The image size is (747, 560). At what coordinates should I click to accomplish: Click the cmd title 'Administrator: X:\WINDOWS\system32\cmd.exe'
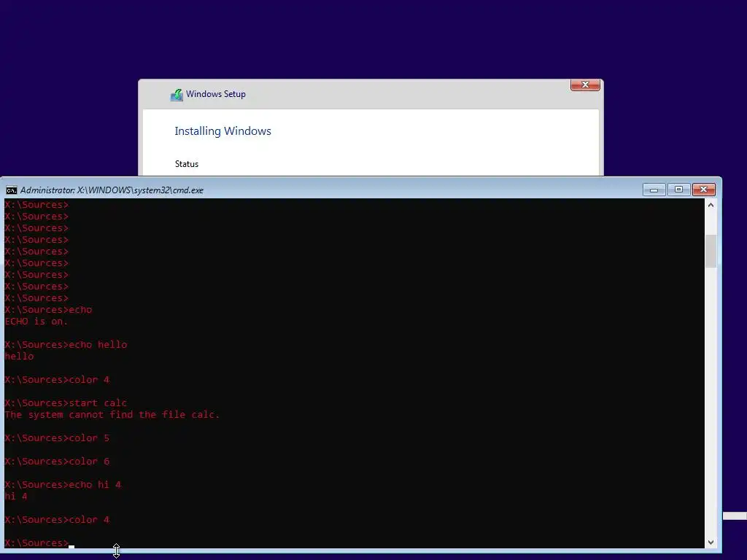coord(112,190)
